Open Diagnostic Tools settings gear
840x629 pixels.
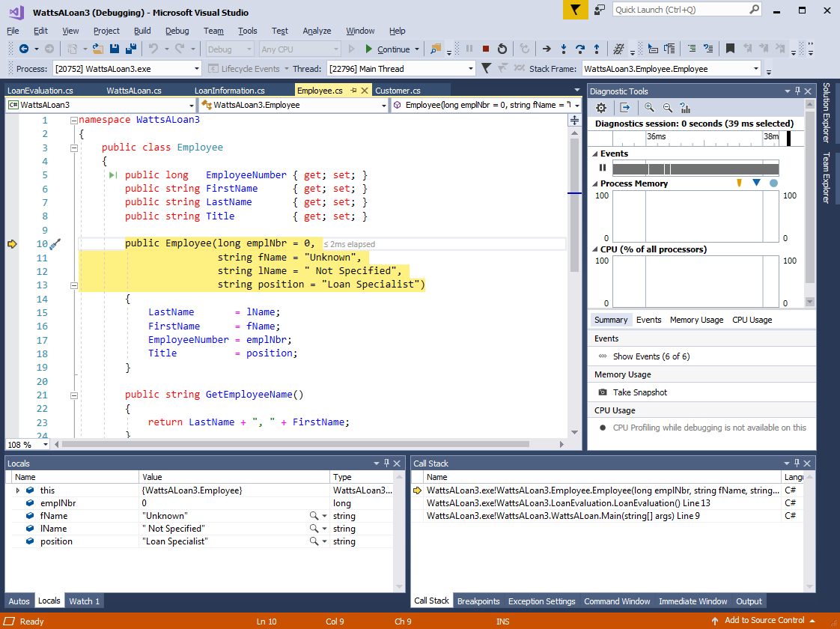pos(601,108)
